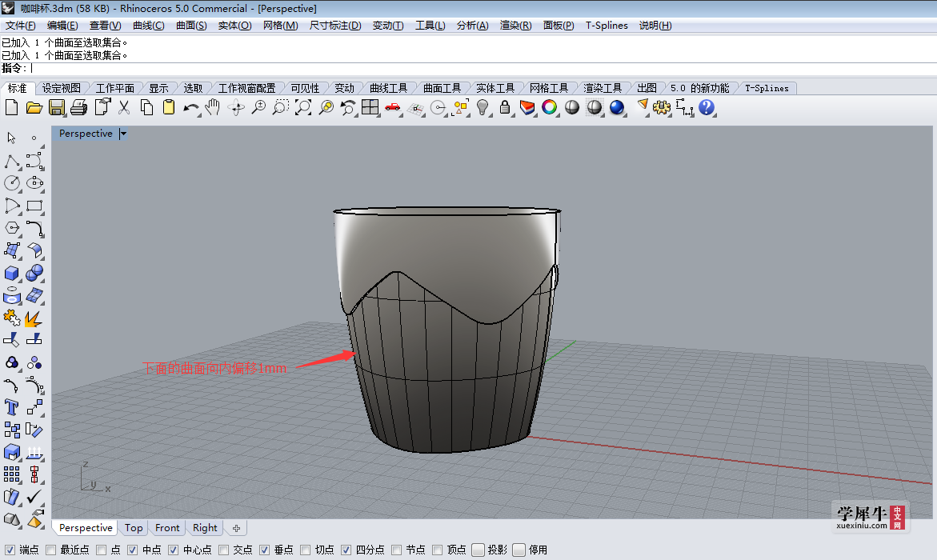Toggle the 垂点 osnap checkbox

(x=265, y=550)
